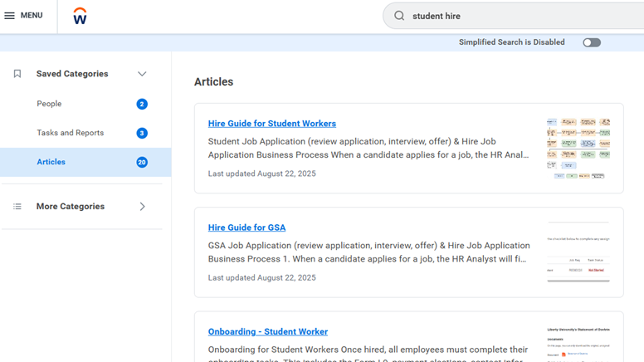Click the Hire Guide for GSA thumbnail
The image size is (644, 362).
(x=578, y=252)
